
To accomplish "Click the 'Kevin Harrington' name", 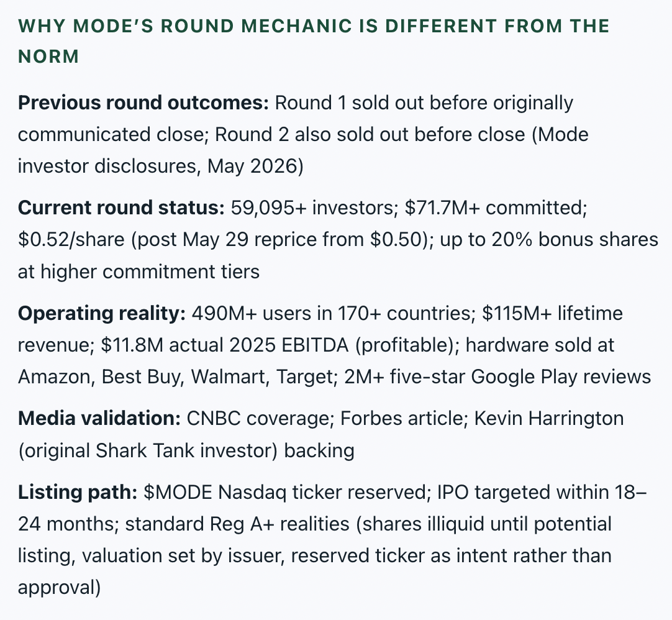I will point(549,419).
